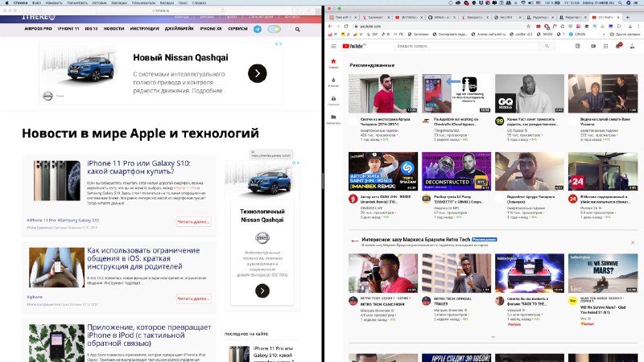Reload the YouTube page
The width and height of the screenshot is (644, 362).
346,27
